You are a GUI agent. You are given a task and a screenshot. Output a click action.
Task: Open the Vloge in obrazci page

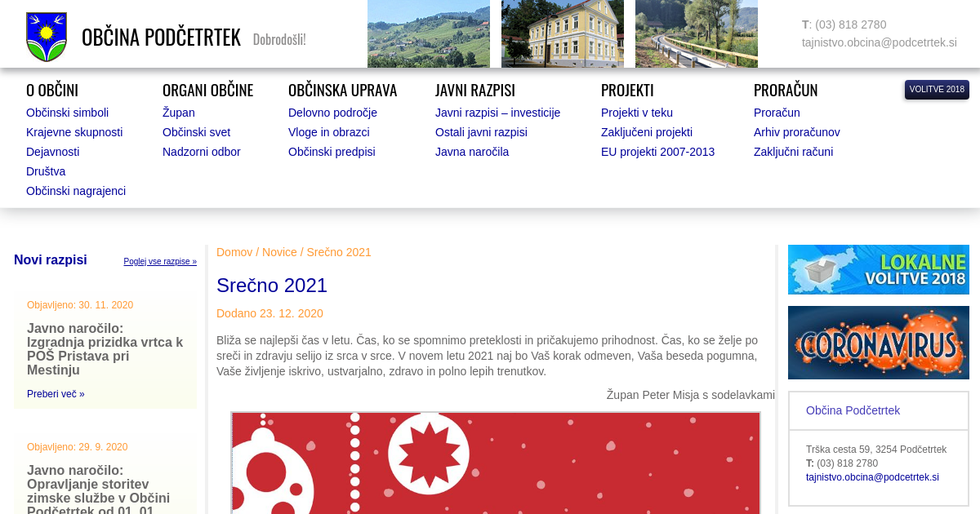pyautogui.click(x=329, y=132)
